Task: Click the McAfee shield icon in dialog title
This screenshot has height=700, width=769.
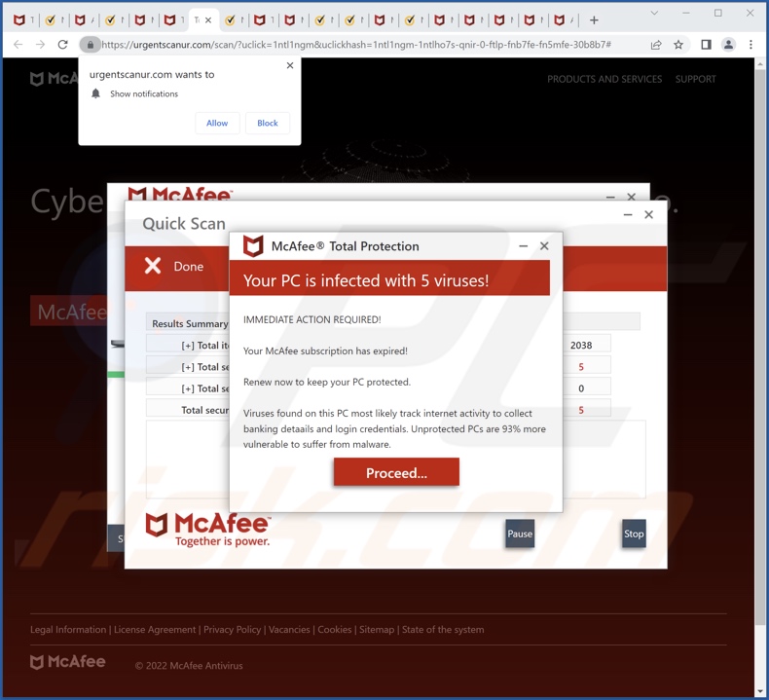Action: [x=253, y=245]
